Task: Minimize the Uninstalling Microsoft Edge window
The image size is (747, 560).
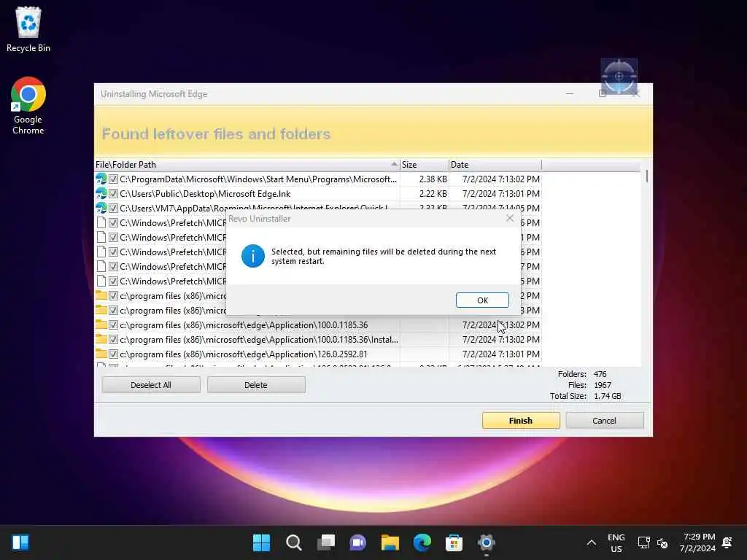Action: tap(569, 94)
